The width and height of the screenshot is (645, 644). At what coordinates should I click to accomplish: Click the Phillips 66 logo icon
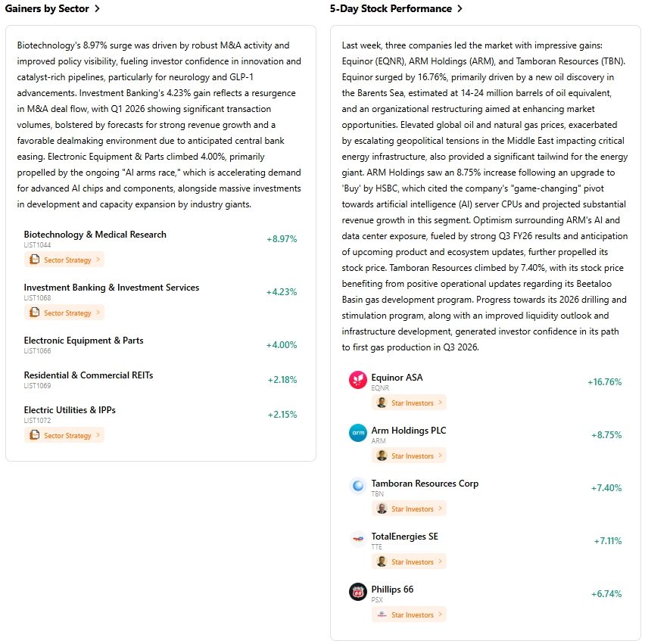358,593
